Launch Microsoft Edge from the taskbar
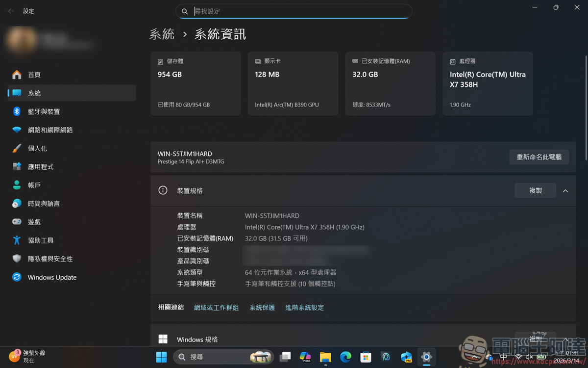Image resolution: width=588 pixels, height=368 pixels. click(x=345, y=357)
